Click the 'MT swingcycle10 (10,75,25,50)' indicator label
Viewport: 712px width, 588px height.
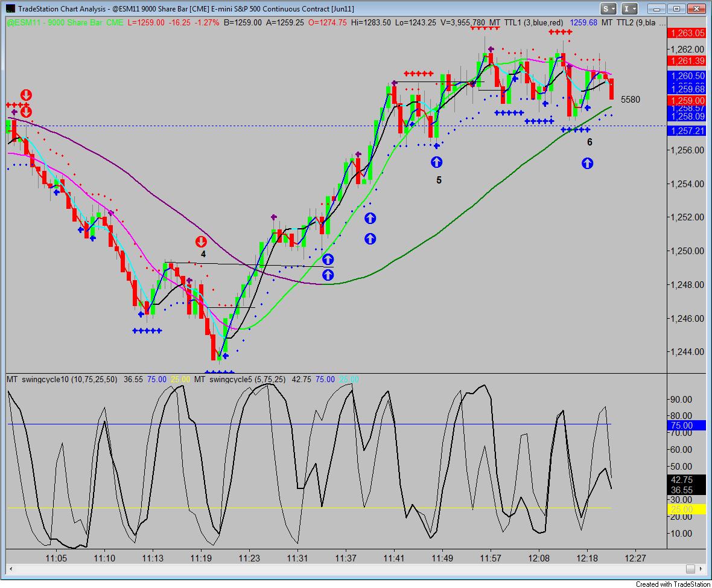[x=62, y=380]
